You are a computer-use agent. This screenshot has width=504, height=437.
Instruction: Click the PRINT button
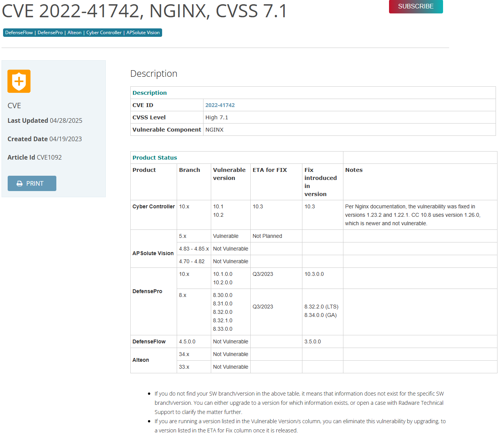(32, 183)
